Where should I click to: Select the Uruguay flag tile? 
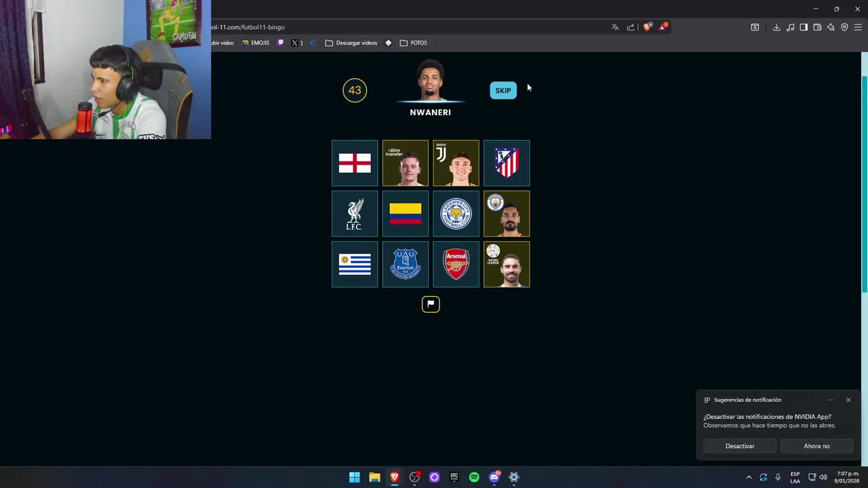(x=355, y=264)
